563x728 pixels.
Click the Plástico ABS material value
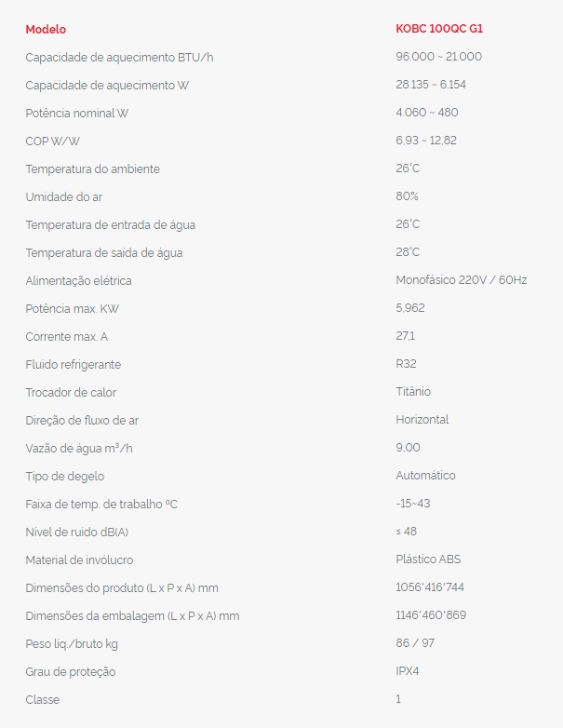(428, 559)
